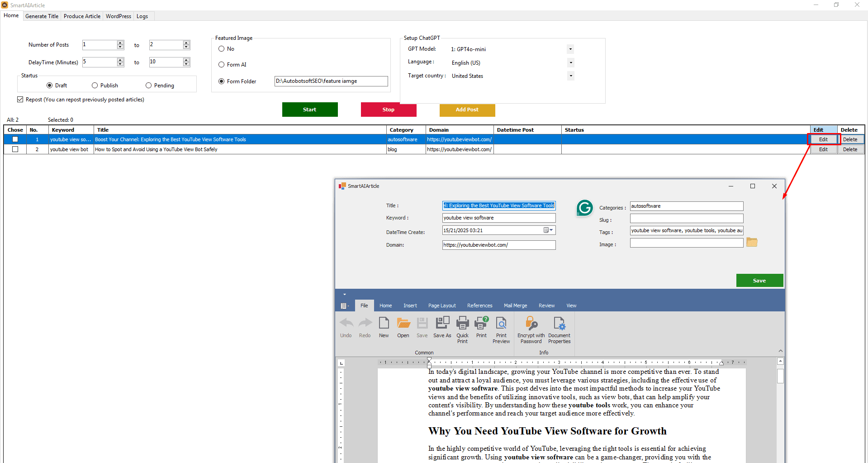Viewport: 868px width, 463px height.
Task: Open the Review ribbon tab
Action: pyautogui.click(x=547, y=306)
